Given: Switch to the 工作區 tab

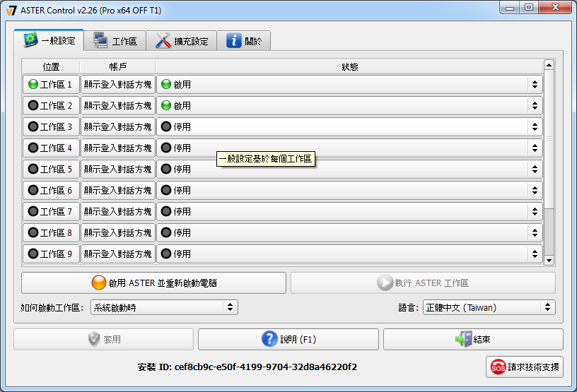Looking at the screenshot, I should (x=115, y=41).
